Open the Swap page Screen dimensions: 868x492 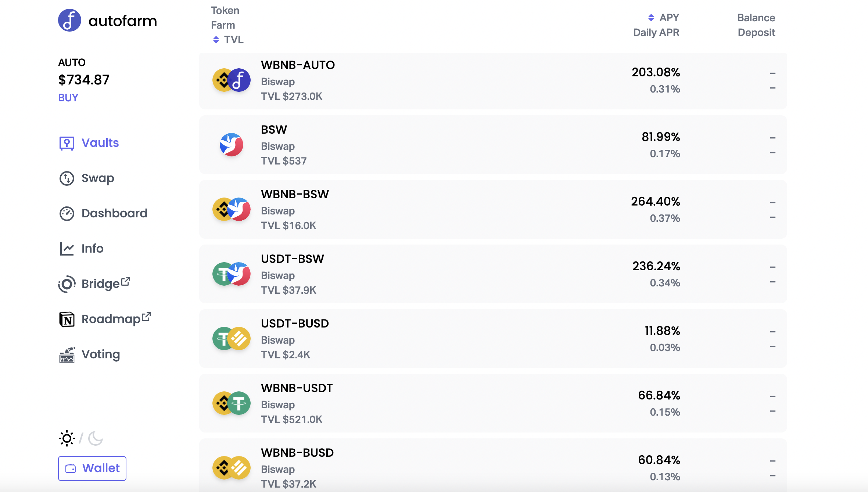[x=97, y=178]
